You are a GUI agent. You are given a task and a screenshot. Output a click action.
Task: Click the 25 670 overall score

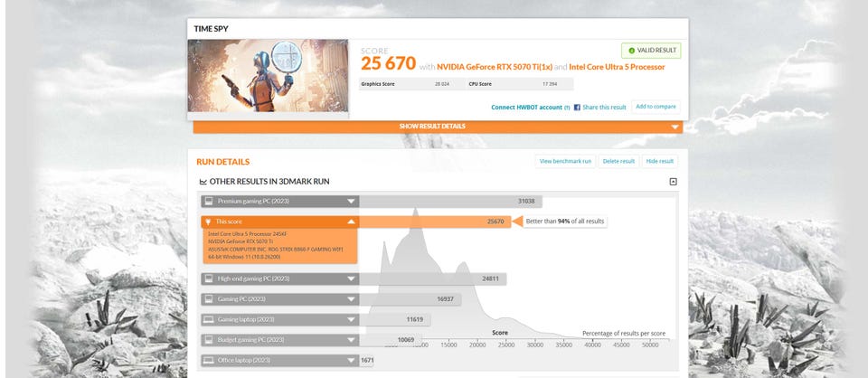tap(388, 64)
